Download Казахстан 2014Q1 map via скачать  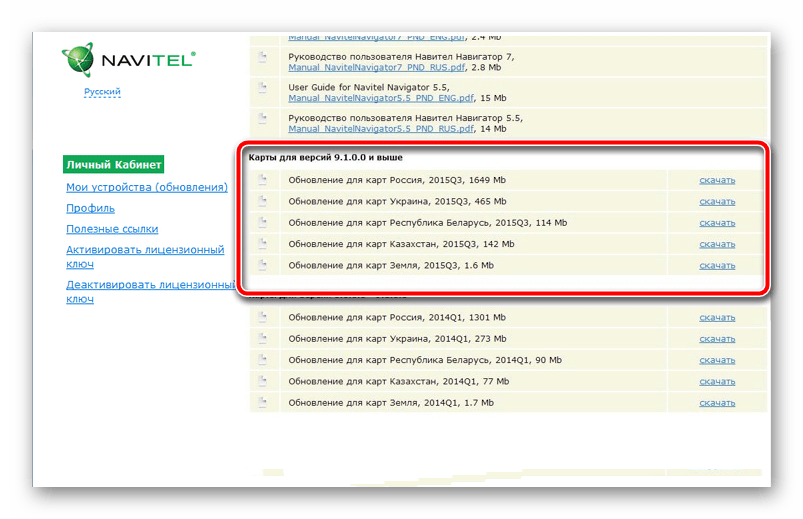[x=717, y=381]
